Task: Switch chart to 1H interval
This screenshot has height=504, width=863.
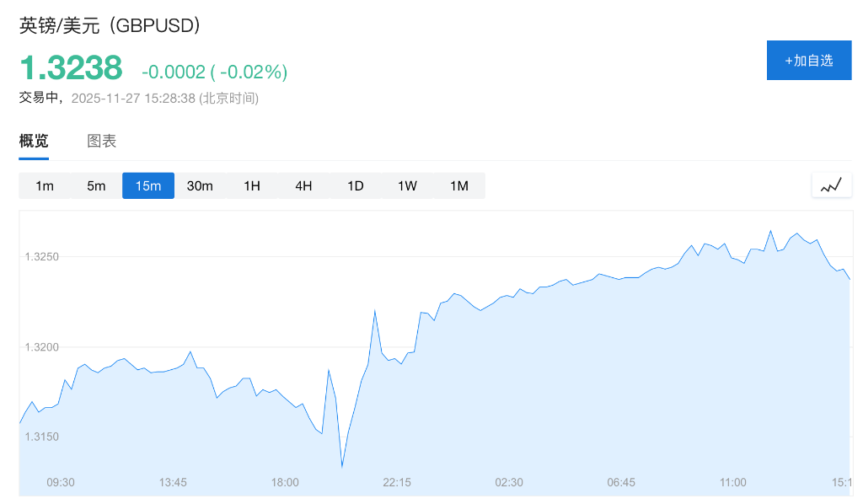Action: [252, 185]
